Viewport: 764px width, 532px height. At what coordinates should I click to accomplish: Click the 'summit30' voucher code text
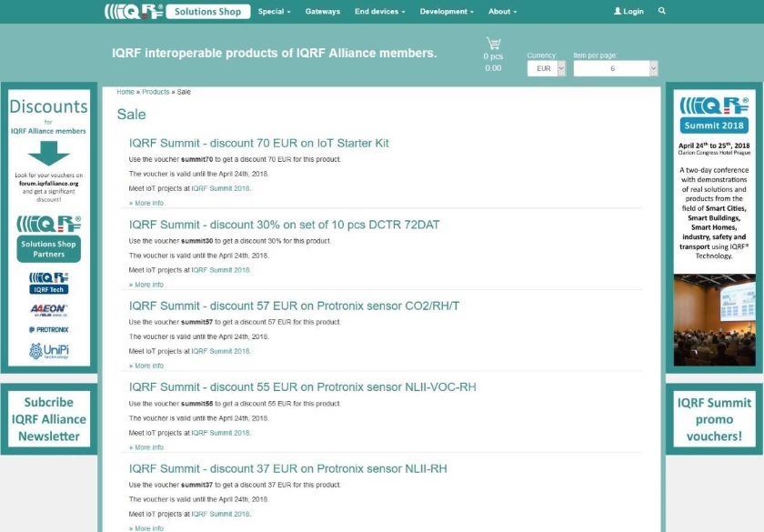(x=196, y=241)
